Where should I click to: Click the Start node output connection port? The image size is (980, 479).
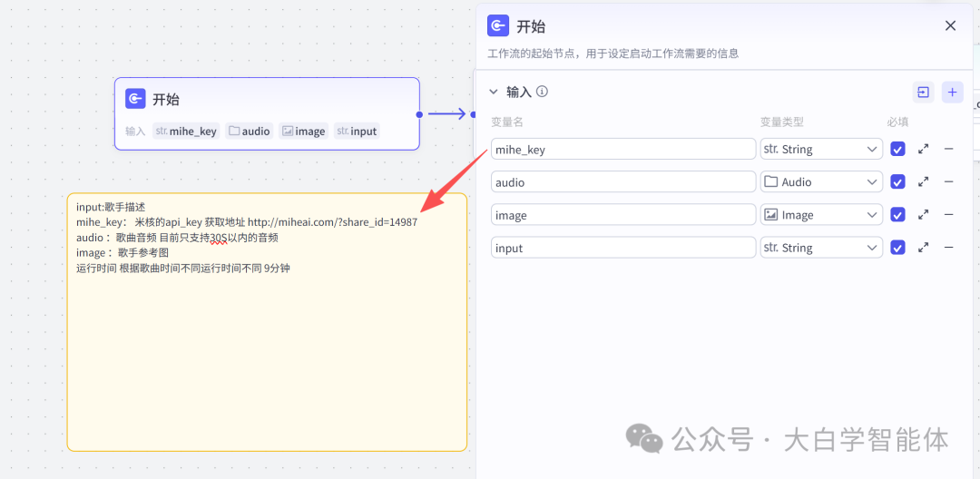(x=419, y=113)
